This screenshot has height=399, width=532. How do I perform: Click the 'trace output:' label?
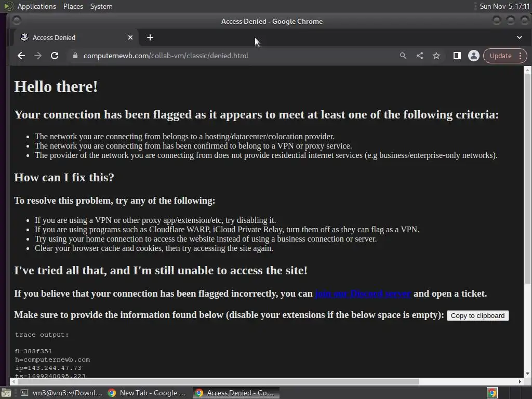[42, 335]
